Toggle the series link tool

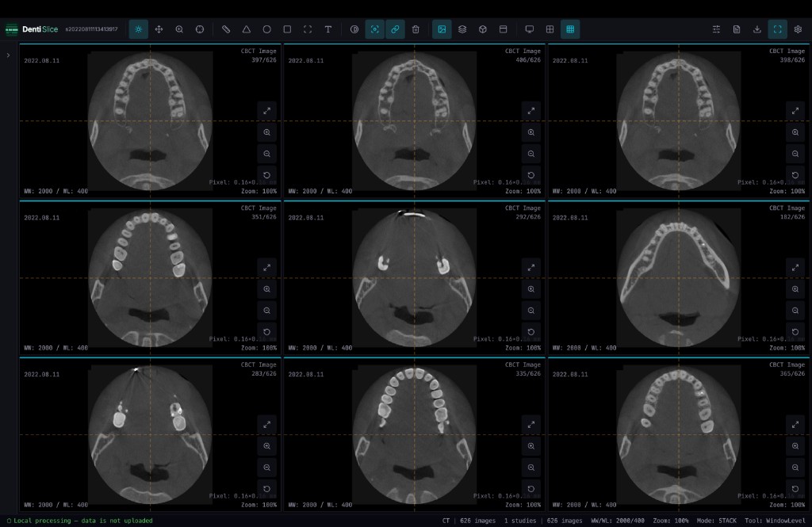click(395, 29)
